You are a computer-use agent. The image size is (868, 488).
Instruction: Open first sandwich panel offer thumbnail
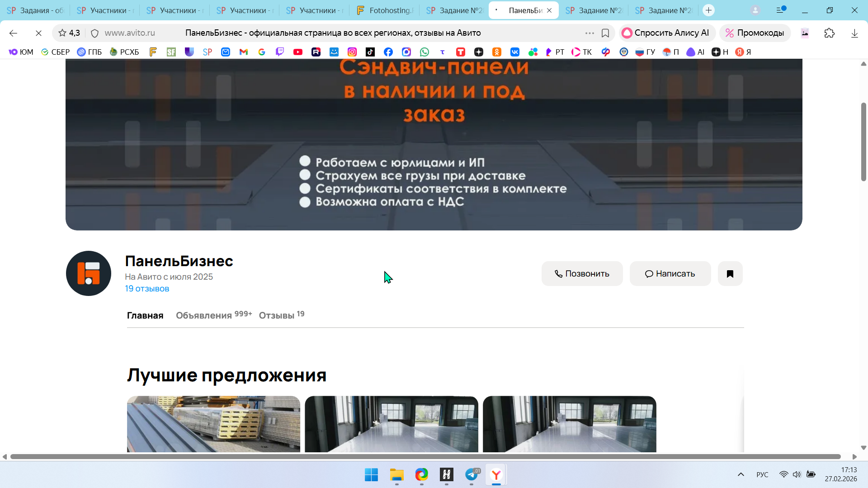[x=213, y=424]
